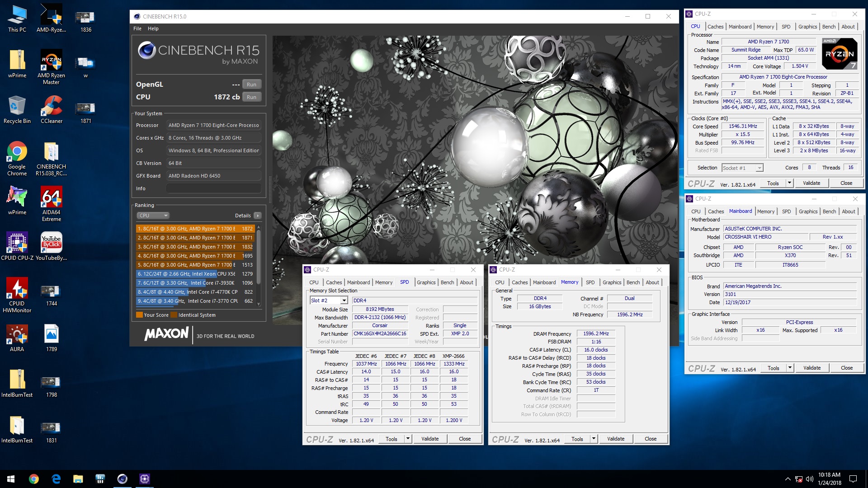The width and height of the screenshot is (868, 488).
Task: Launch CPUID CPU-Z desktop shortcut
Action: pyautogui.click(x=17, y=246)
